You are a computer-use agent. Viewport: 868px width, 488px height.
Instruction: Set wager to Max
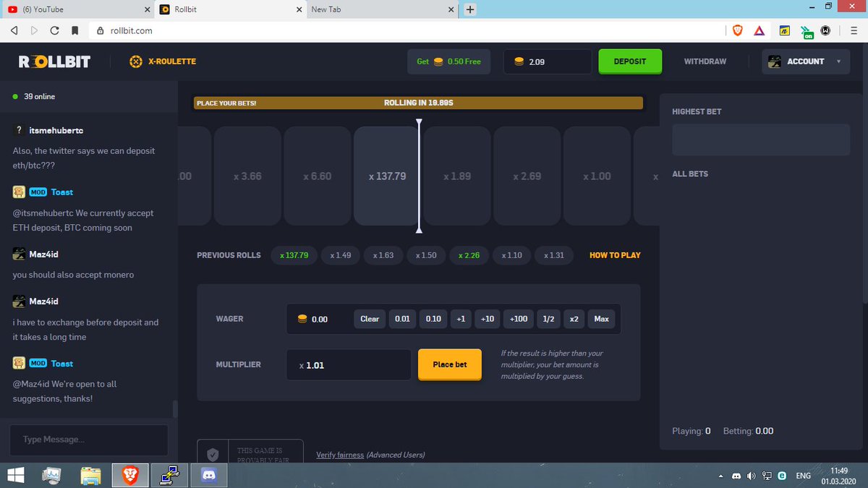pos(601,319)
